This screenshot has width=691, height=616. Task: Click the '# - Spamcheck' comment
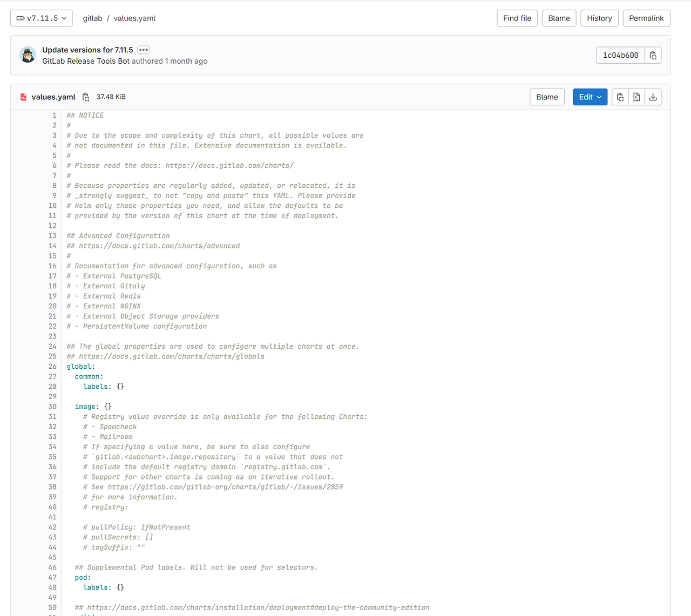click(x=110, y=427)
